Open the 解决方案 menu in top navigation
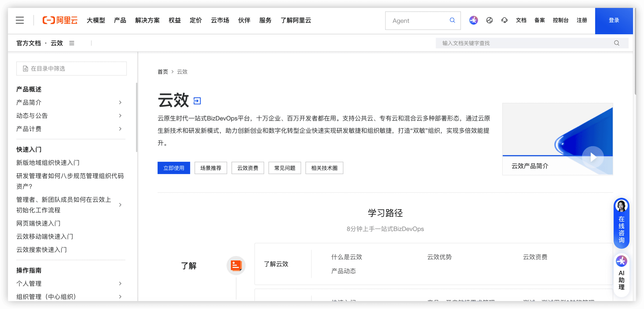This screenshot has height=309, width=644. pyautogui.click(x=147, y=20)
